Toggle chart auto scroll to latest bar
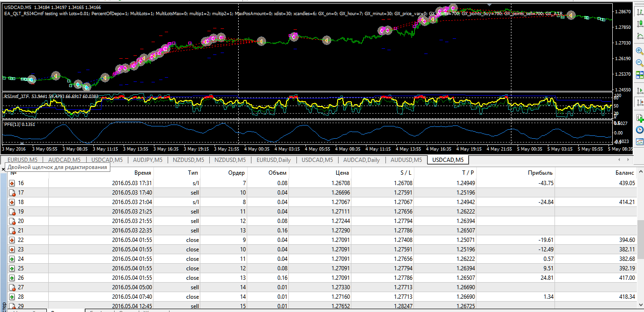Image resolution: width=644 pixels, height=312 pixels. point(639,90)
